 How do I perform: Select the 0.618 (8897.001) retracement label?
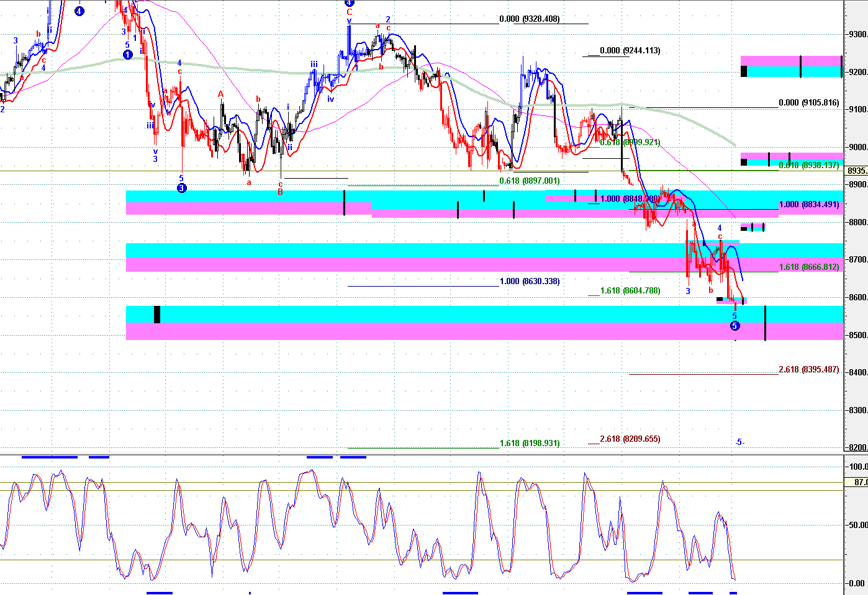[x=530, y=181]
